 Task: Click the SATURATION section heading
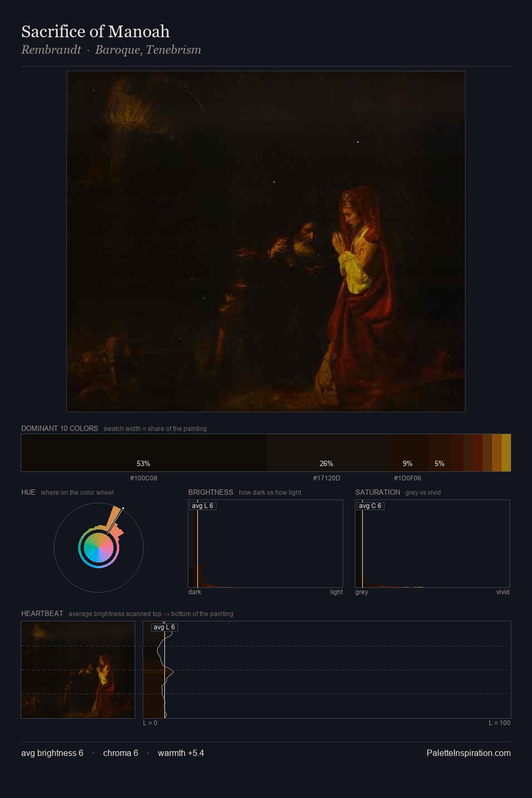click(x=378, y=492)
